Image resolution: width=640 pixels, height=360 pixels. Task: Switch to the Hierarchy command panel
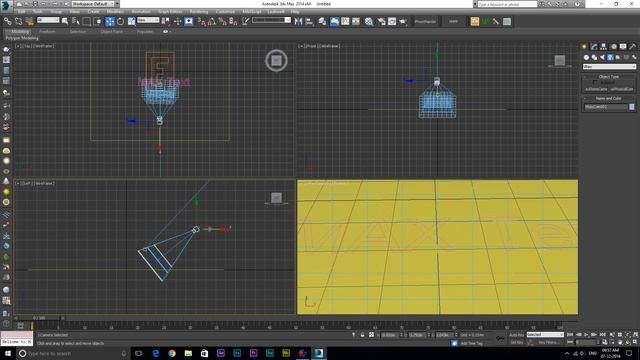click(x=603, y=47)
